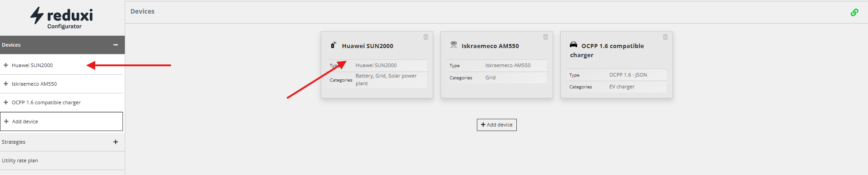The width and height of the screenshot is (868, 175).
Task: Select the Huawei SUN2000 card title
Action: click(368, 46)
